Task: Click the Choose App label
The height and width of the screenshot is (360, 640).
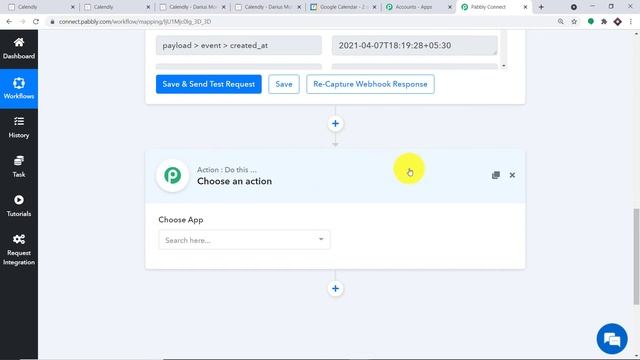Action: tap(181, 220)
